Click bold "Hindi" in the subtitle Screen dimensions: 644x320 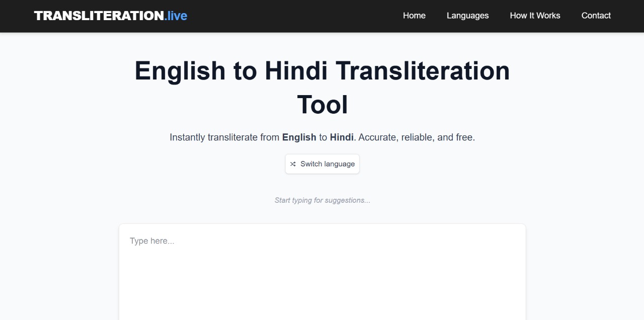tap(342, 137)
